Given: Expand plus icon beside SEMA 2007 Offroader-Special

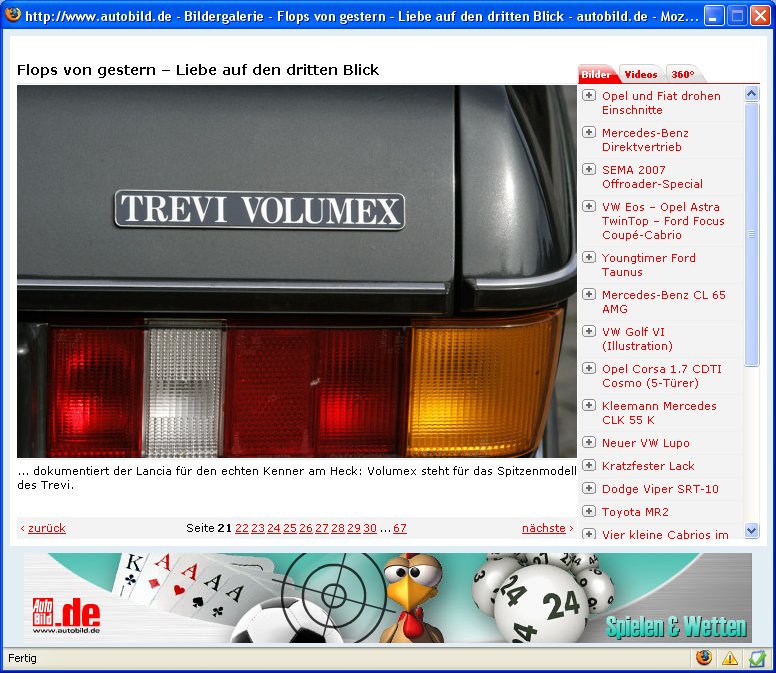Looking at the screenshot, I should 588,169.
